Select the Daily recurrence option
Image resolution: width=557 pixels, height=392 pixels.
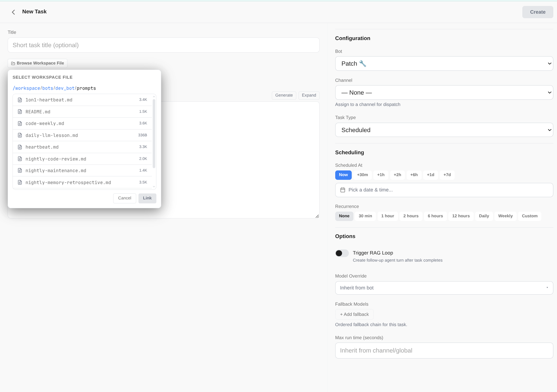point(484,216)
